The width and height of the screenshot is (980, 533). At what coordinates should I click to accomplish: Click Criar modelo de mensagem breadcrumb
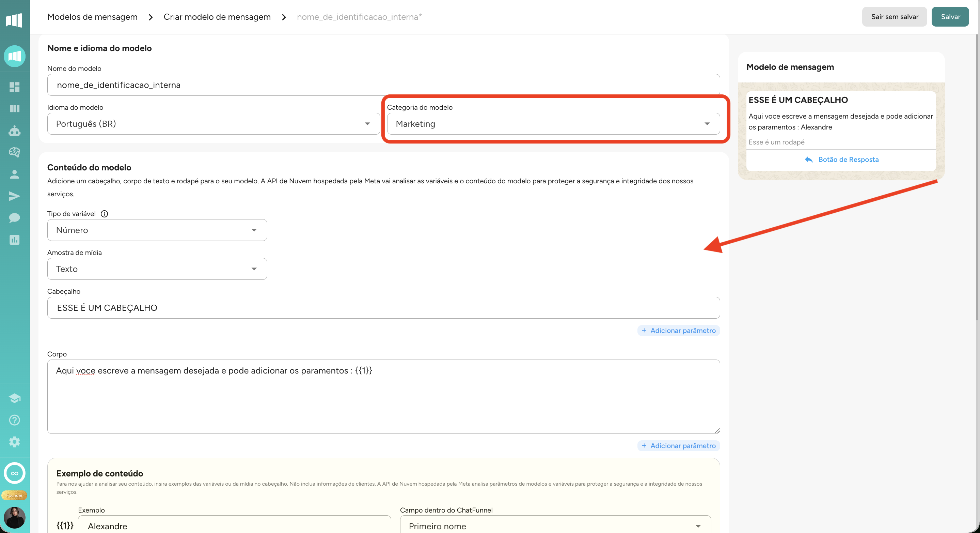click(x=217, y=17)
